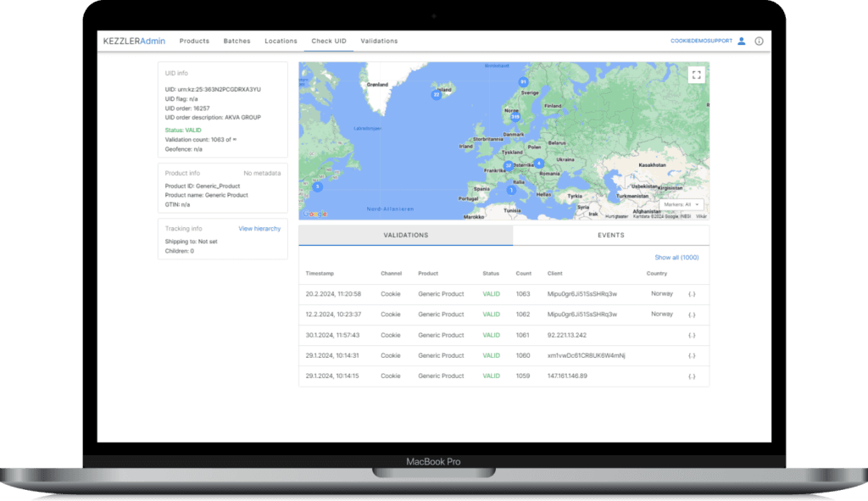Select the Validations tab in table panel

[406, 236]
